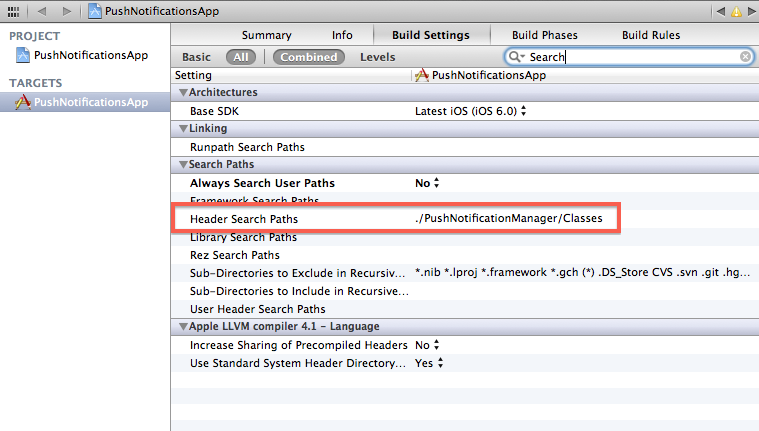Screen dimensions: 759x431
Task: Select User Header Search Paths row
Action: 465,309
